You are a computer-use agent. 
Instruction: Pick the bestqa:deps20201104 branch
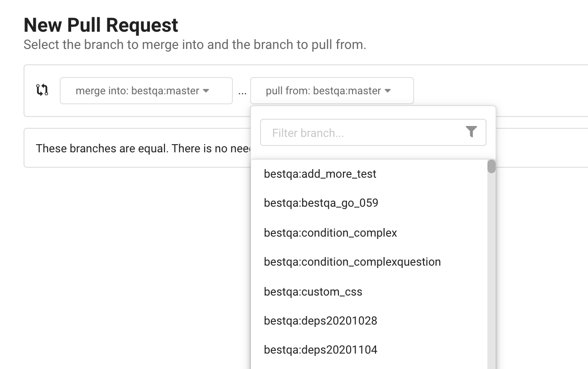click(320, 350)
